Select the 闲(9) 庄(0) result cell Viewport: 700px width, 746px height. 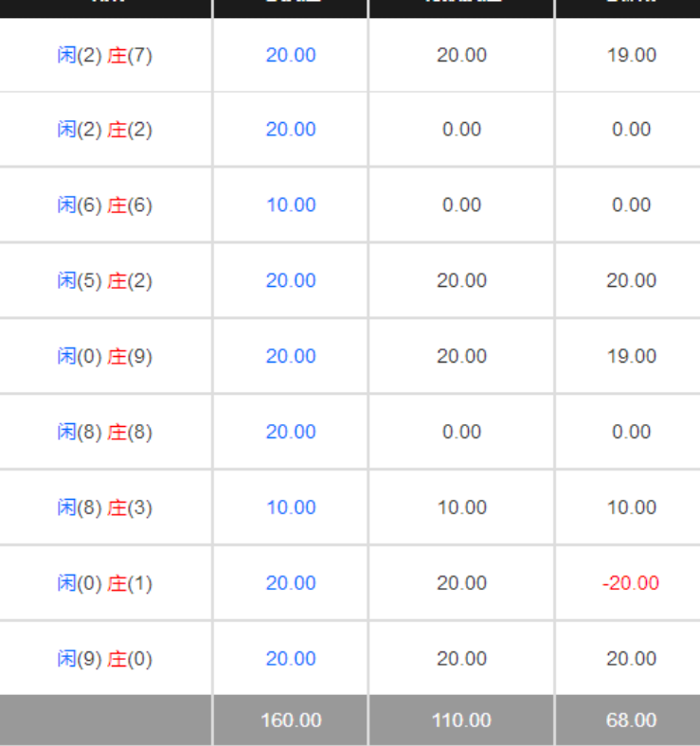click(104, 659)
